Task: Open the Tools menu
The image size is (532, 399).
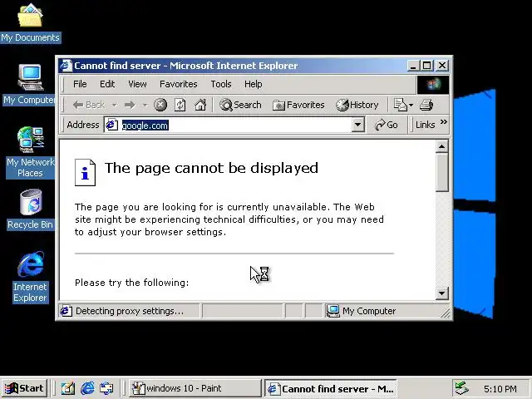Action: point(221,84)
